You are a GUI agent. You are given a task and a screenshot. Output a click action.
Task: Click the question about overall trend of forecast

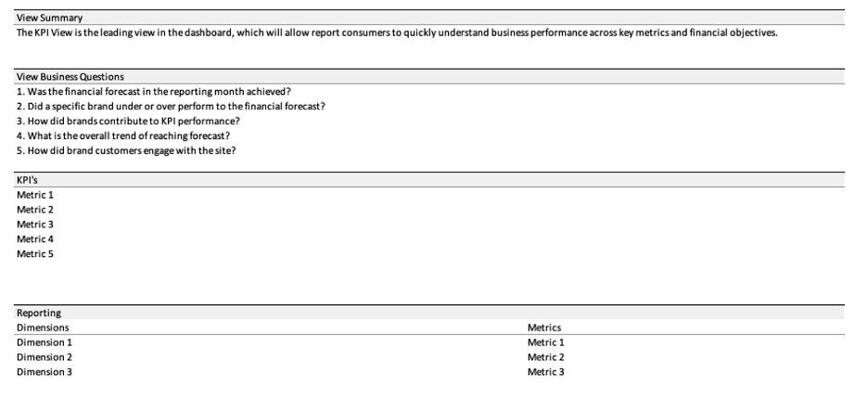click(123, 135)
